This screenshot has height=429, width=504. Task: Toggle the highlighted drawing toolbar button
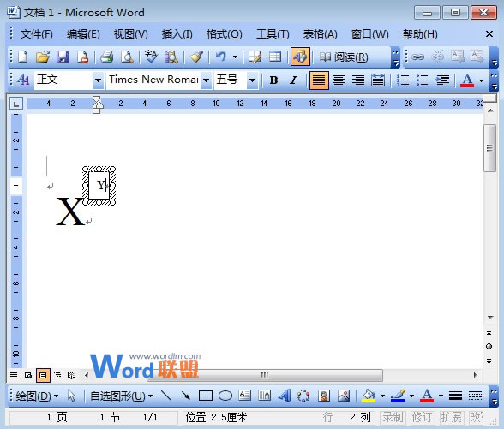tap(300, 57)
